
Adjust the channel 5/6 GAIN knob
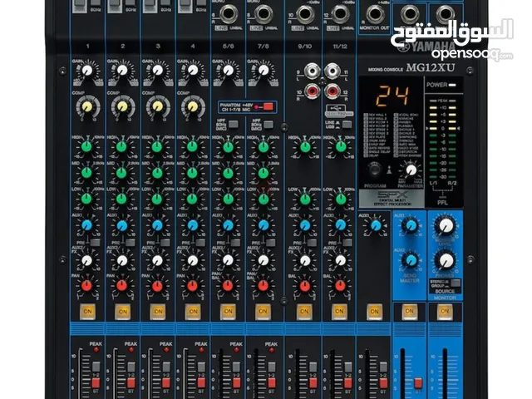[x=228, y=71]
